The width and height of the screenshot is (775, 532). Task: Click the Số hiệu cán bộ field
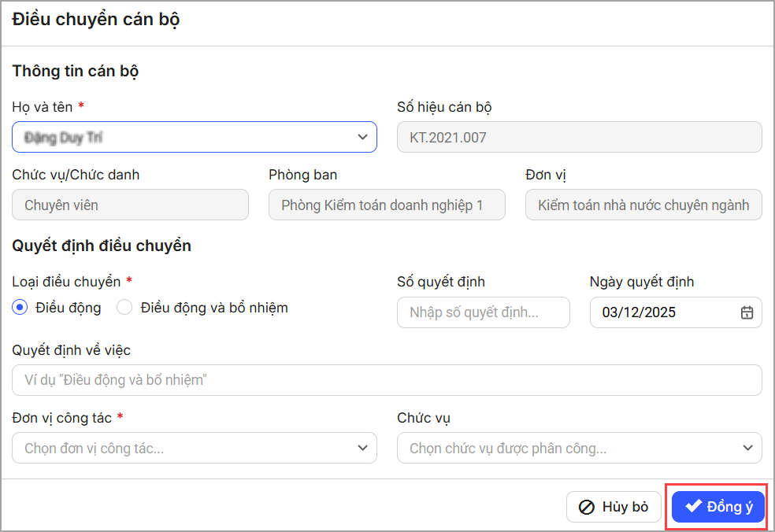(x=579, y=137)
